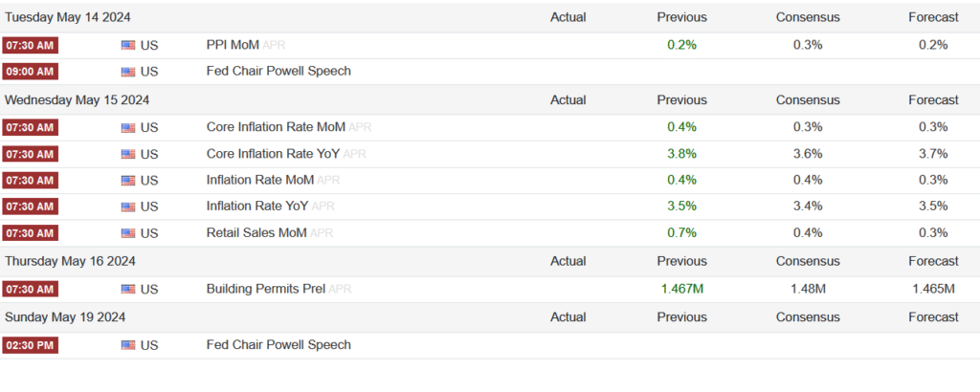
Task: Open the Retail Sales MoM indicator
Action: tap(256, 232)
